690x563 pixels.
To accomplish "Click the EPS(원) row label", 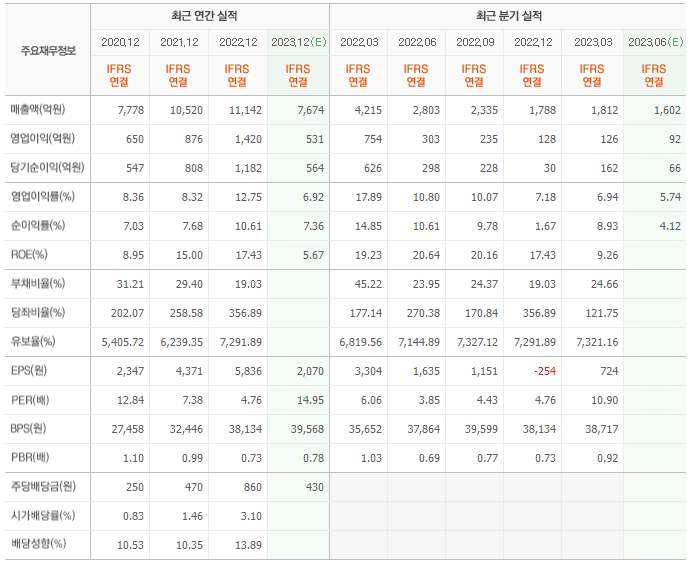I will coord(29,371).
